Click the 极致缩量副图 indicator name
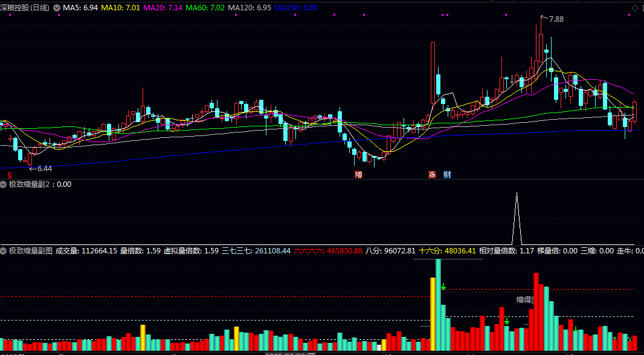This screenshot has height=355, width=644. pos(31,251)
